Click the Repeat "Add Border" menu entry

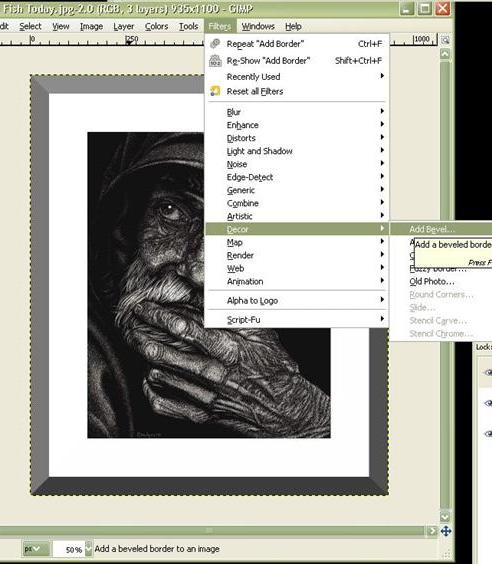click(x=297, y=44)
